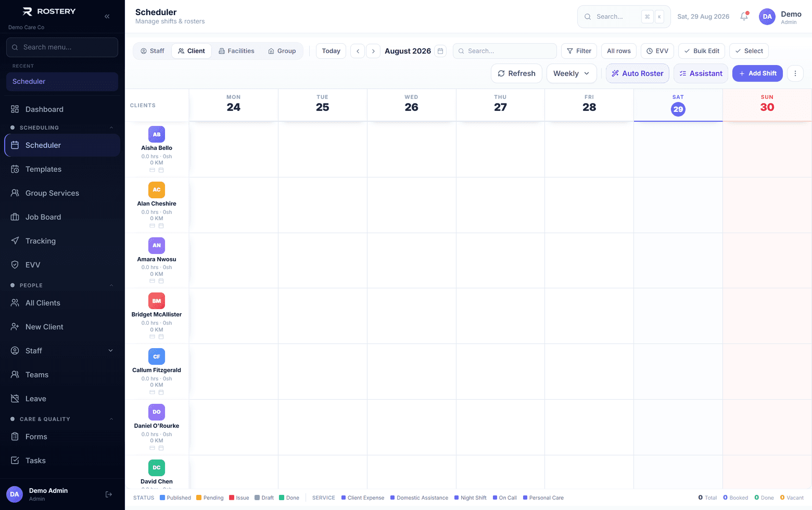Open the calendar date picker icon
Image resolution: width=812 pixels, height=510 pixels.
point(440,51)
